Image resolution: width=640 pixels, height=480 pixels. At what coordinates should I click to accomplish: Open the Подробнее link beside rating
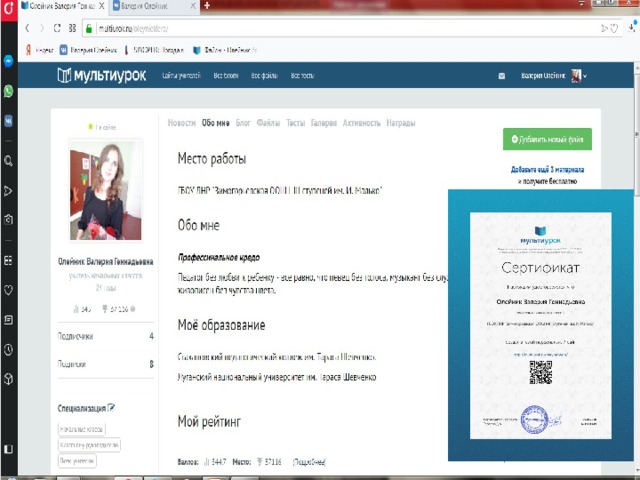click(309, 462)
